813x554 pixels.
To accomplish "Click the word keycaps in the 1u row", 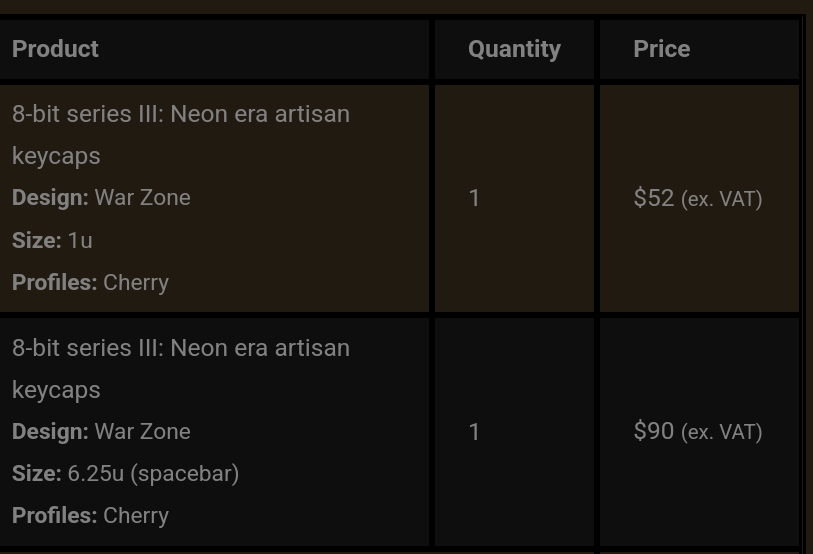I will click(x=56, y=156).
